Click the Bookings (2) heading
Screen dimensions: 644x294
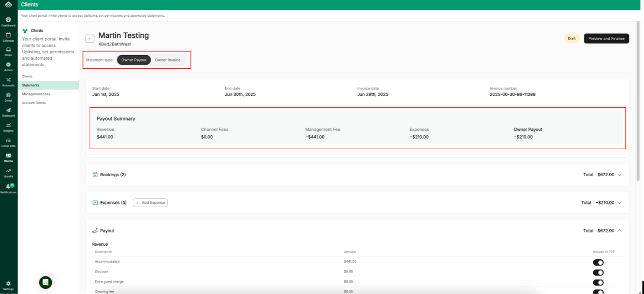[113, 175]
